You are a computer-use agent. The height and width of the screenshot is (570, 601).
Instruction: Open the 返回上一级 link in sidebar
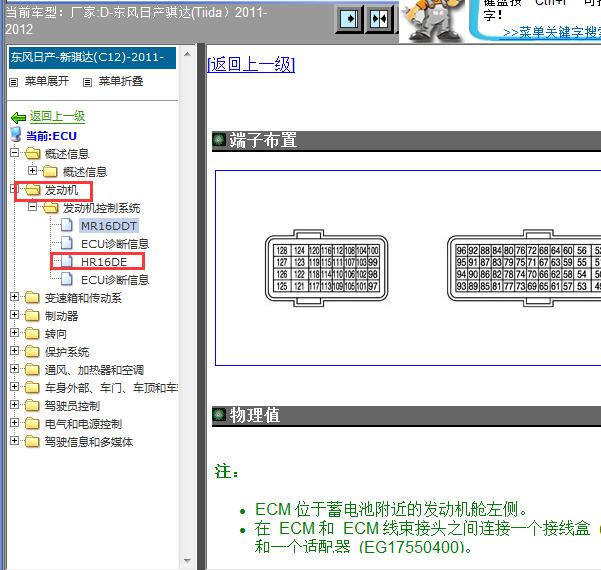pyautogui.click(x=57, y=117)
